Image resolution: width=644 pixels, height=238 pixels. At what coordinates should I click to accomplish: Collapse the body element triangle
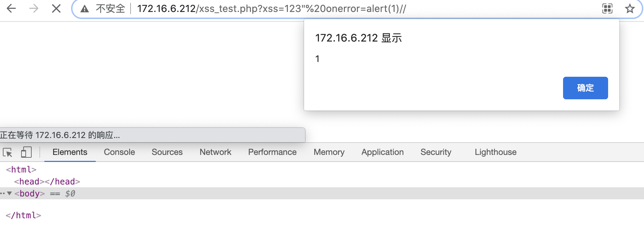tap(10, 193)
